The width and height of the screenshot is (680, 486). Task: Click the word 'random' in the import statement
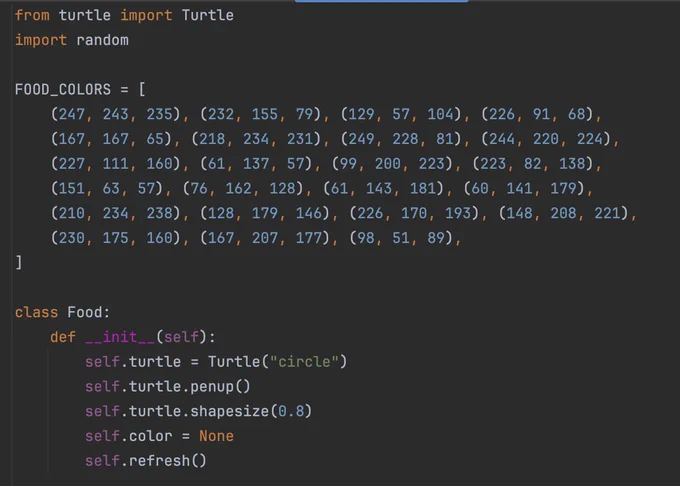pos(102,40)
